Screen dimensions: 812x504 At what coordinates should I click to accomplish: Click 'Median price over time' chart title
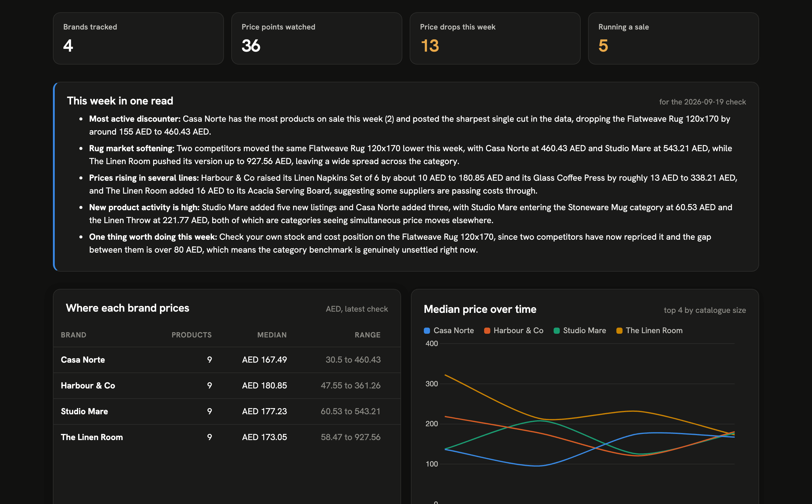(x=480, y=309)
